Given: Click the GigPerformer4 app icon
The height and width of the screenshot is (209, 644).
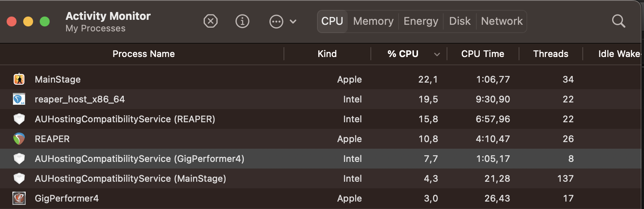Looking at the screenshot, I should click(x=19, y=198).
